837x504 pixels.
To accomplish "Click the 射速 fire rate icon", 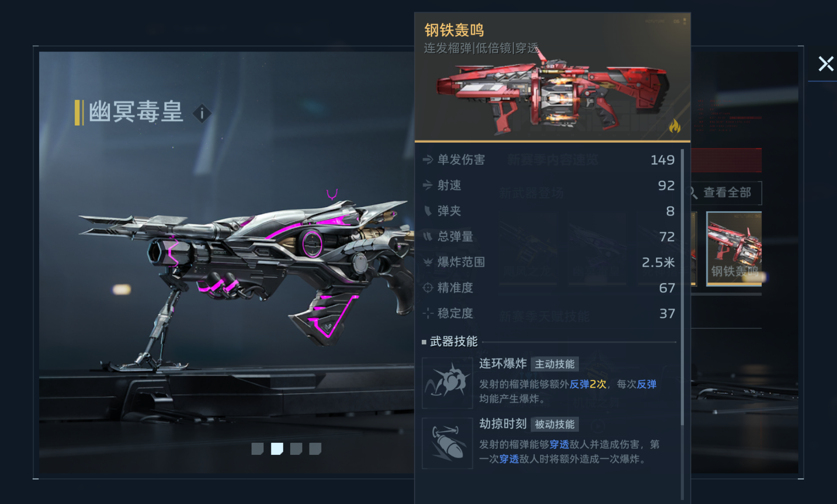I will [428, 185].
